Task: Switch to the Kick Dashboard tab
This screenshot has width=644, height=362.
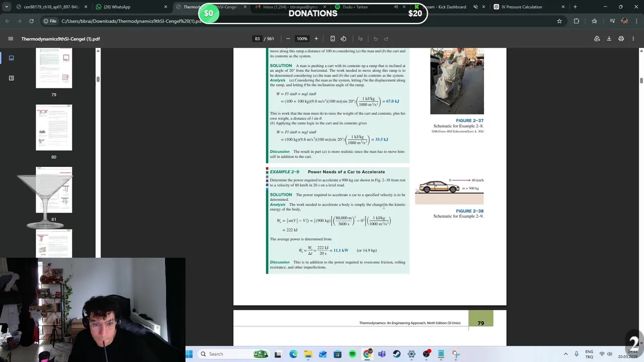Action: coord(449,7)
